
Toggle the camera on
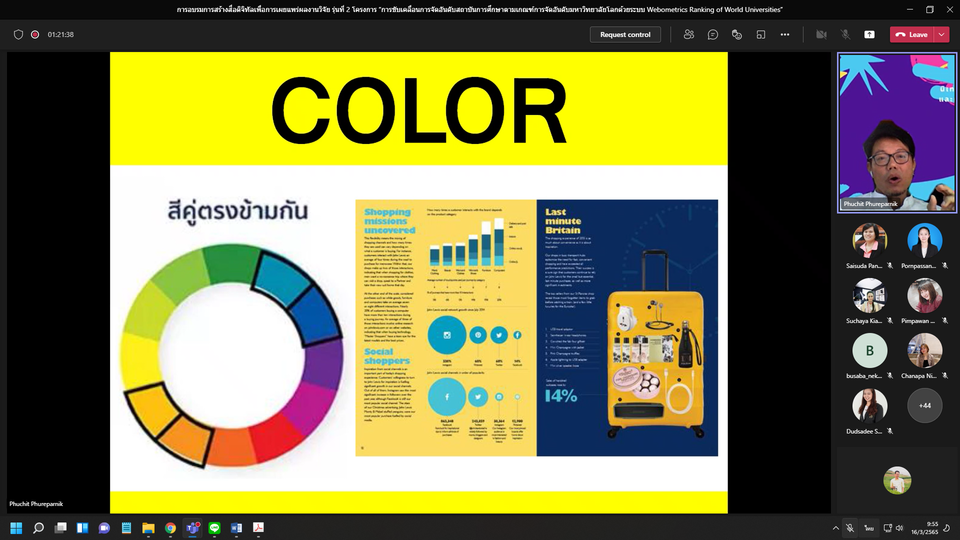[821, 34]
